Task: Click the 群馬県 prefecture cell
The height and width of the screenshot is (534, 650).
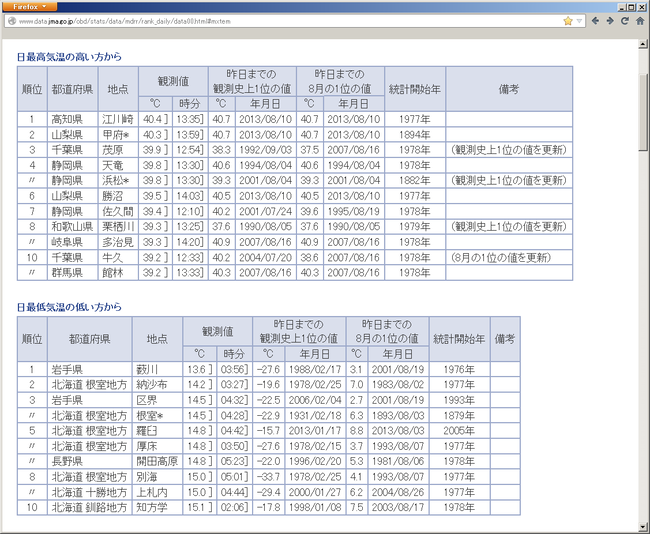Action: coord(73,273)
